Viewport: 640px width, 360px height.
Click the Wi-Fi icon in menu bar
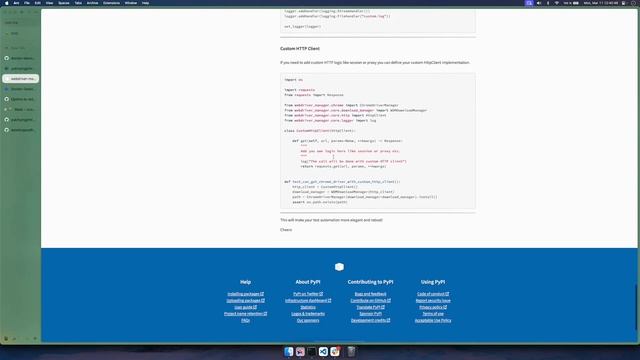(x=556, y=3)
